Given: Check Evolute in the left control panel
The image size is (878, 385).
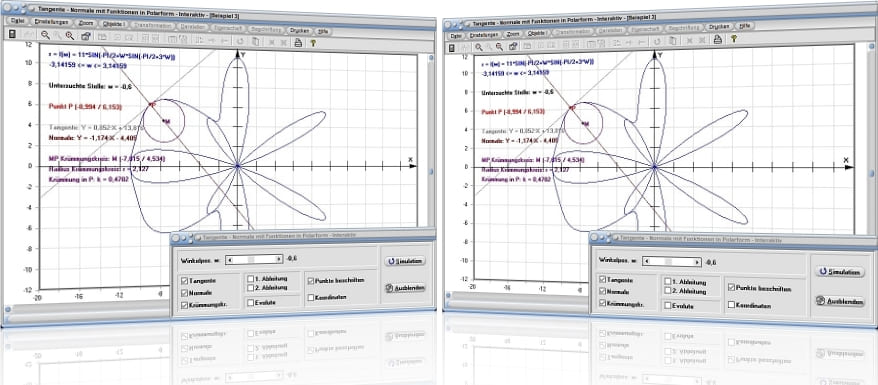Looking at the screenshot, I should point(250,302).
